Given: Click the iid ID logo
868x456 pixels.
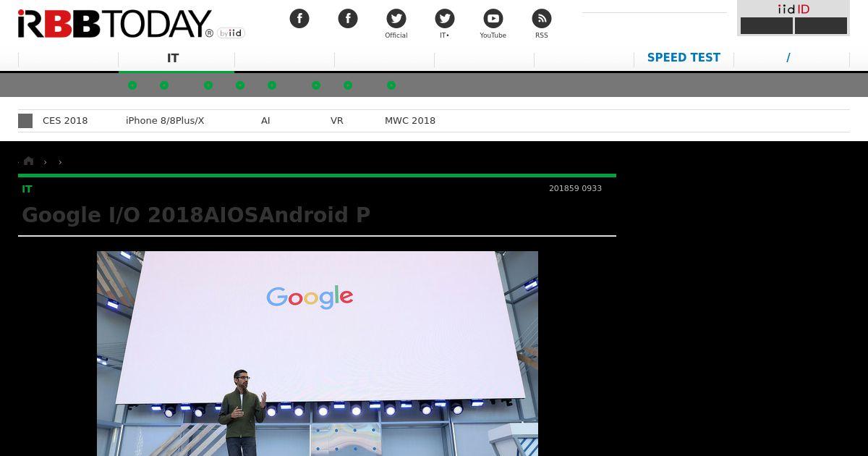Looking at the screenshot, I should click(793, 9).
